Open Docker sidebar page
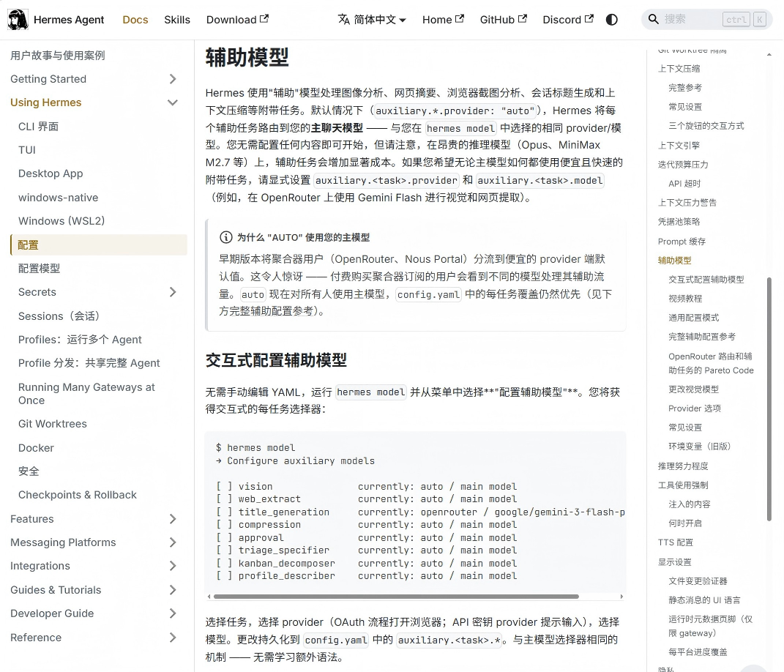This screenshot has height=672, width=784. [36, 448]
